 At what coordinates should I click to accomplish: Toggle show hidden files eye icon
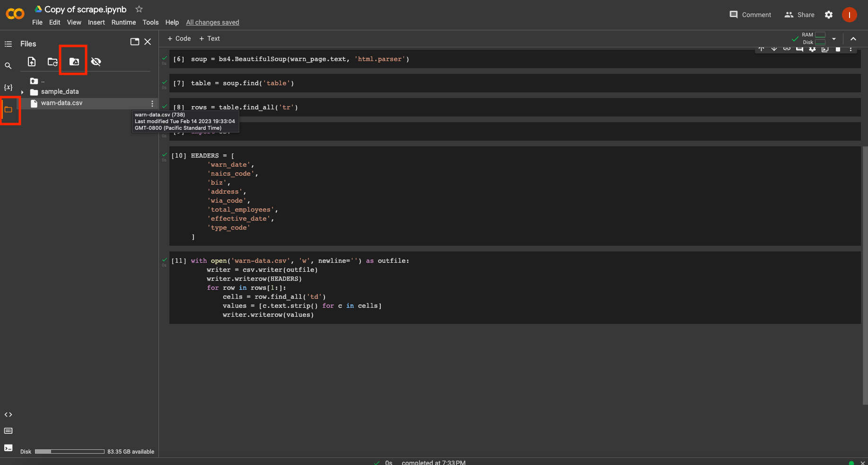coord(96,62)
